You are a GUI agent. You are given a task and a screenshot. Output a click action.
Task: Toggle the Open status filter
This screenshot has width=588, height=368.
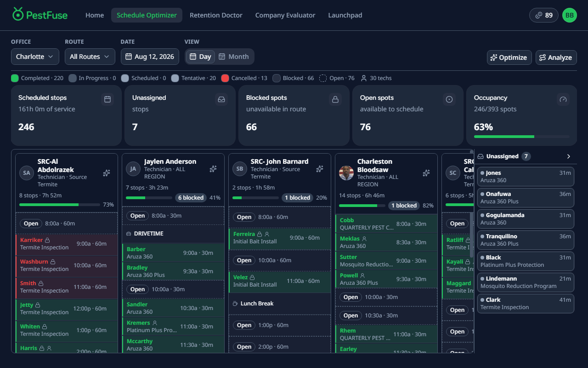pos(337,78)
